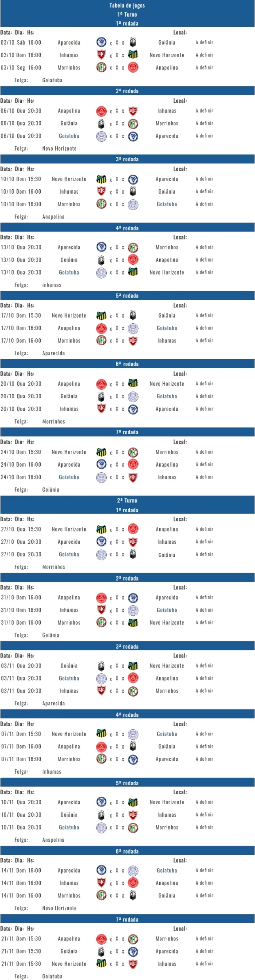Viewport: 255px width, 980px height.
Task: Open Goiatuba link in 07/11 15:30 match
Action: (167, 734)
